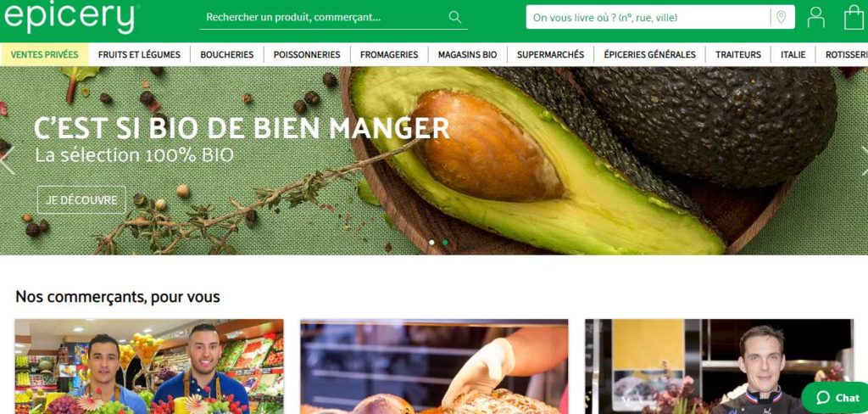This screenshot has height=414, width=868.
Task: Select the first carousel dot
Action: click(431, 242)
